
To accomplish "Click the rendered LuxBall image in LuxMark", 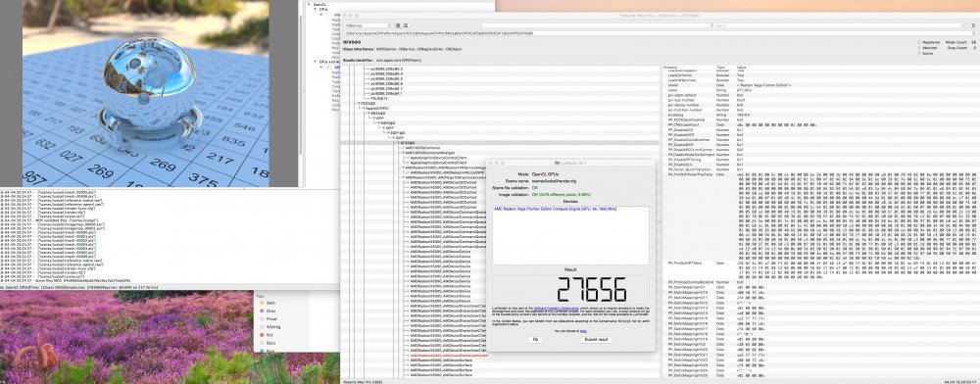I will tap(147, 94).
